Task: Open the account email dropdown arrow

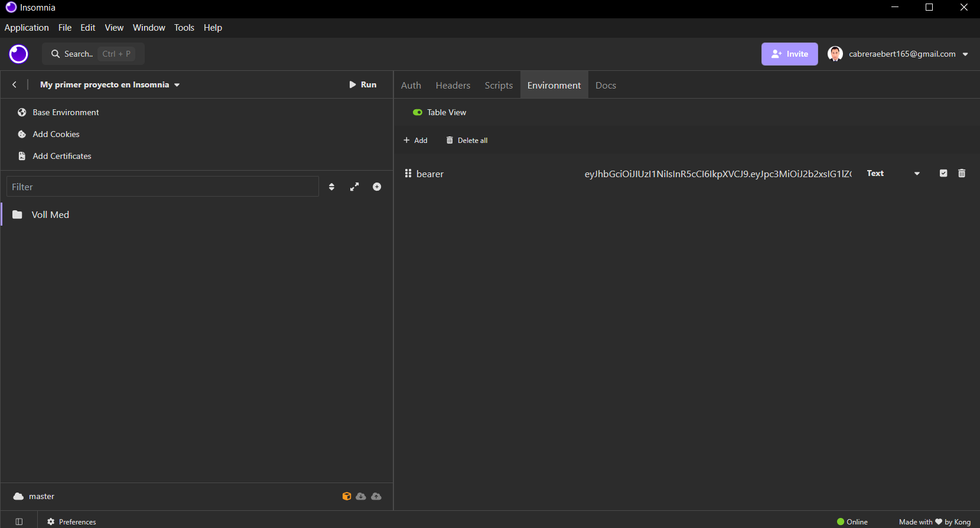Action: point(965,54)
